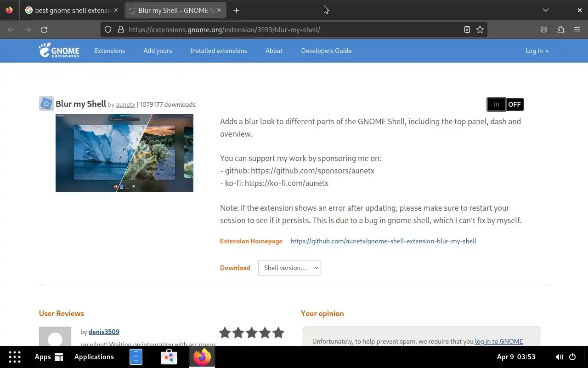Click the volume speaker icon
The image size is (588, 368).
[559, 357]
